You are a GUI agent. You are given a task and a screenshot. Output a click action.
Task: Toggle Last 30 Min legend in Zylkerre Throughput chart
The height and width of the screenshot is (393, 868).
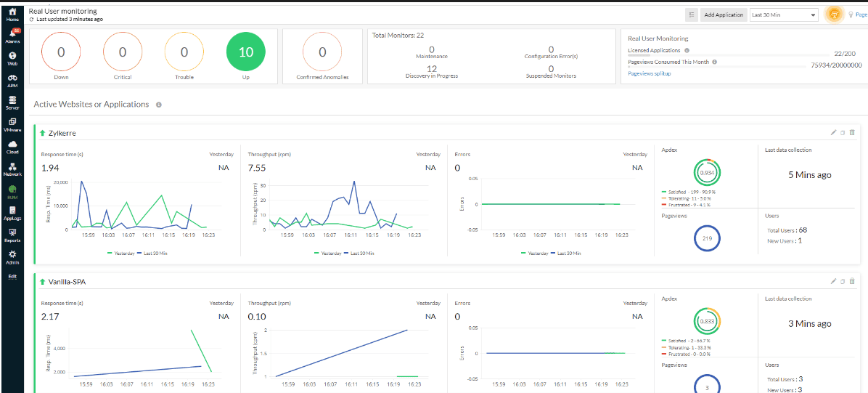pyautogui.click(x=359, y=253)
